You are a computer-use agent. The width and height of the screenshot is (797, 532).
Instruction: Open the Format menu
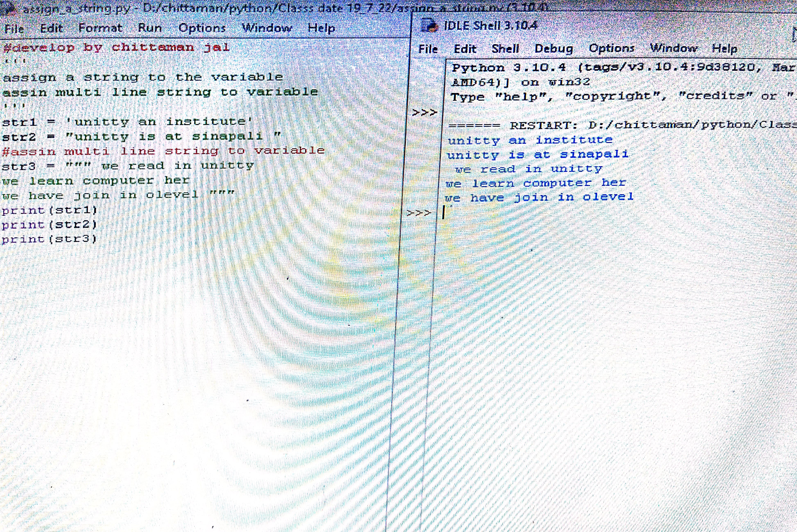(100, 28)
